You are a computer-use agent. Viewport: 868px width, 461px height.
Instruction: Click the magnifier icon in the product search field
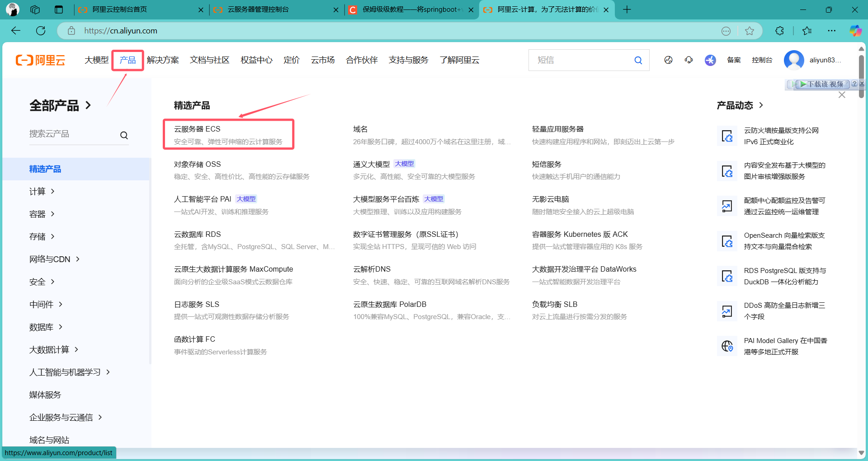[124, 135]
